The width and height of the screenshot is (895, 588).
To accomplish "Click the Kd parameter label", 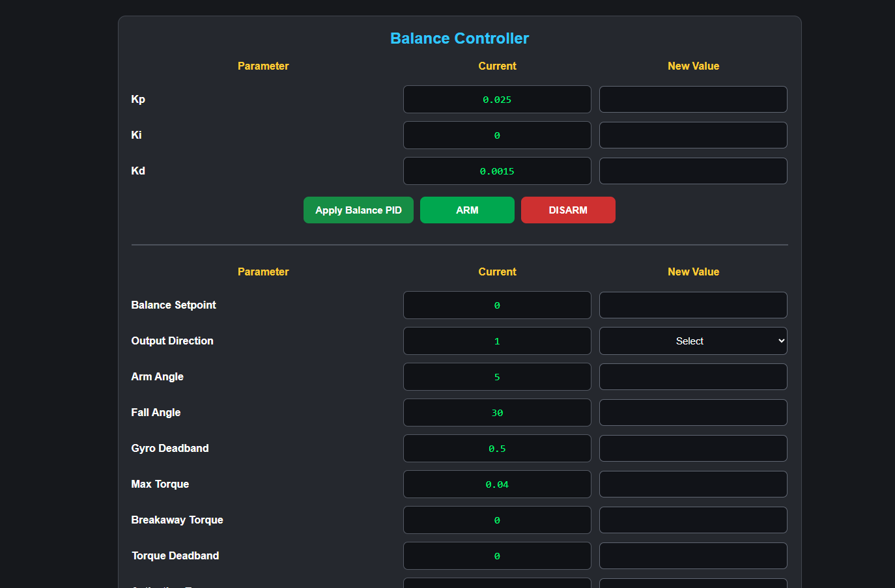I will pos(138,171).
